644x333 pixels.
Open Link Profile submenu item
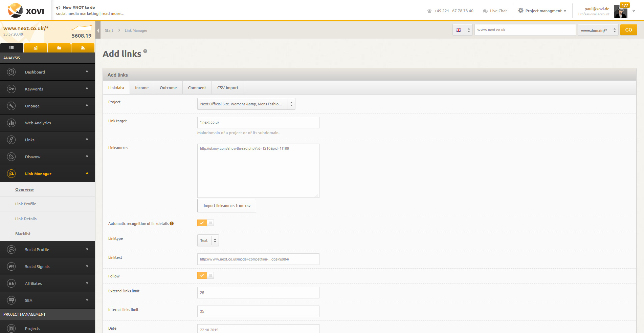click(x=26, y=204)
